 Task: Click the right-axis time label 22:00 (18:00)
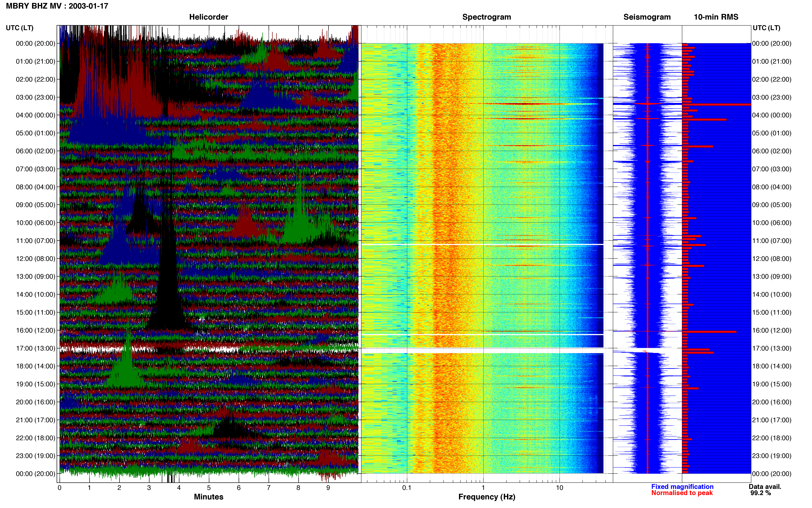coord(772,438)
